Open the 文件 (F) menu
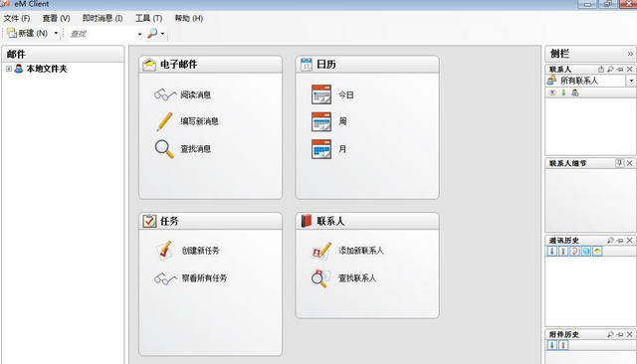 pyautogui.click(x=17, y=18)
